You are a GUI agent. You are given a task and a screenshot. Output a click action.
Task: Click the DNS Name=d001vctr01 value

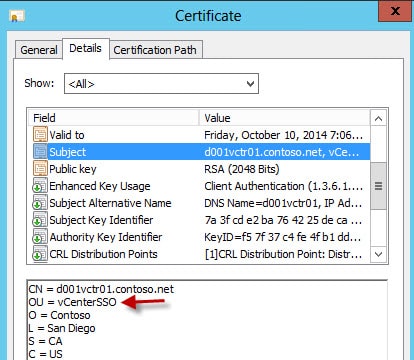pos(283,203)
